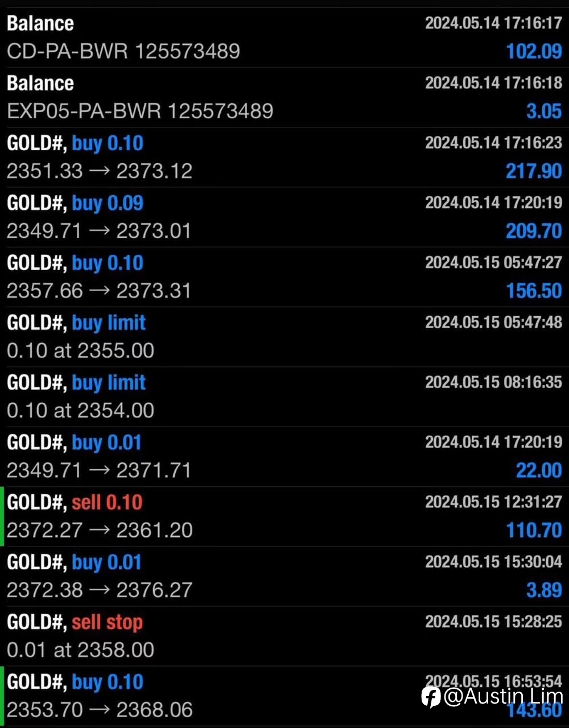The image size is (569, 728).
Task: Open the GOLD# sell stop order
Action: 284,636
